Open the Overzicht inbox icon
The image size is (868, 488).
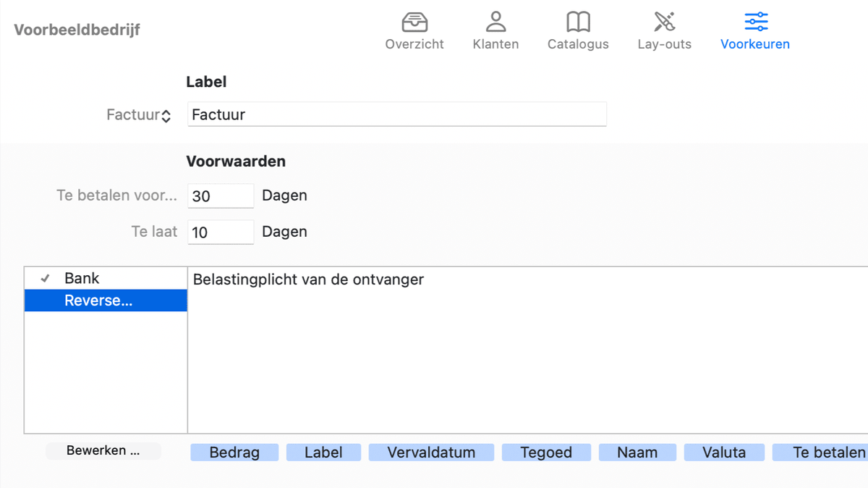coord(414,22)
